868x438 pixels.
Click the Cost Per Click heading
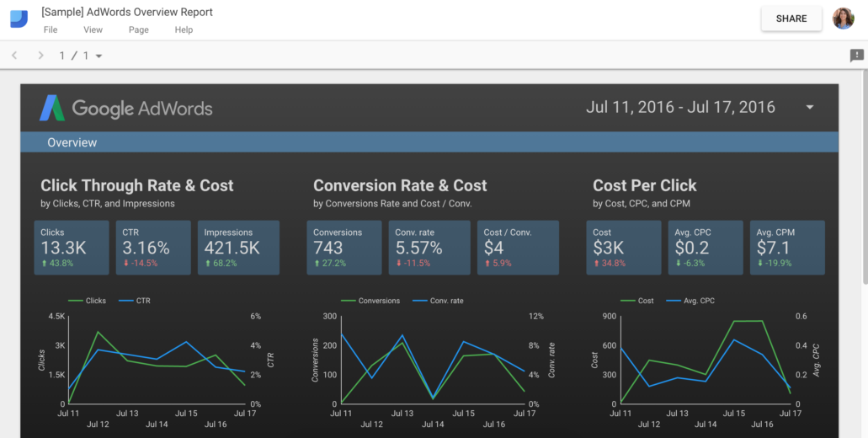point(645,185)
